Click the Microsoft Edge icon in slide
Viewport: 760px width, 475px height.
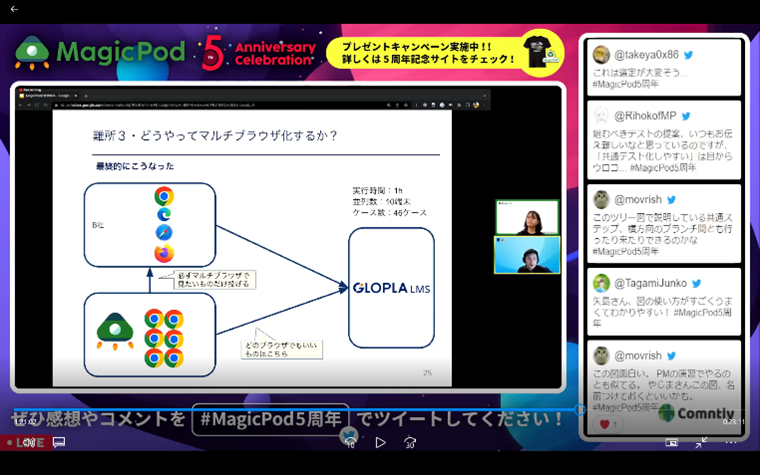tap(164, 214)
